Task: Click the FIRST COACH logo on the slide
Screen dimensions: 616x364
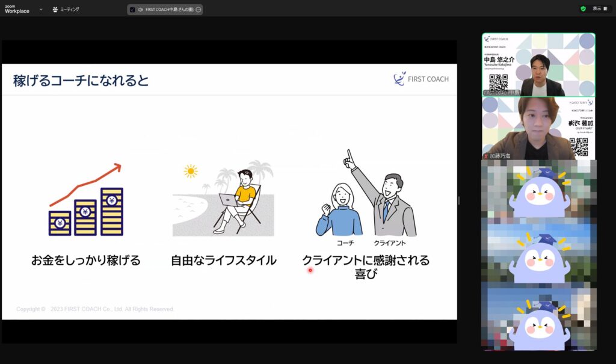Action: tap(421, 79)
